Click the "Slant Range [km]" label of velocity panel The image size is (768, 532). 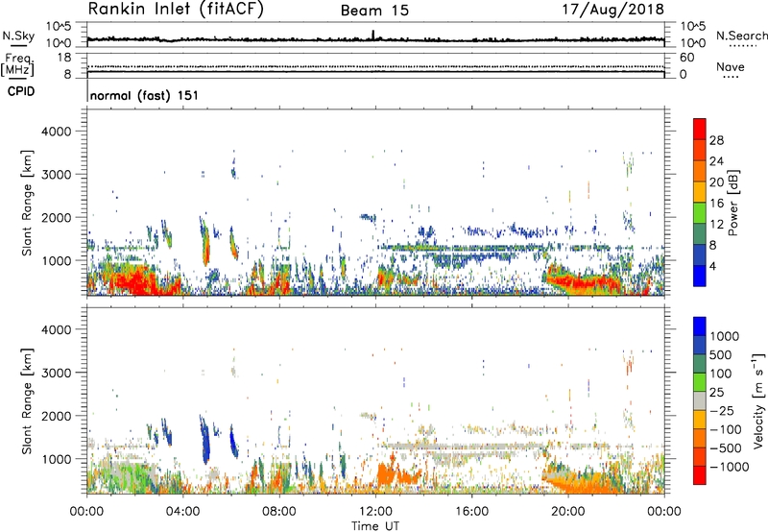coord(27,400)
